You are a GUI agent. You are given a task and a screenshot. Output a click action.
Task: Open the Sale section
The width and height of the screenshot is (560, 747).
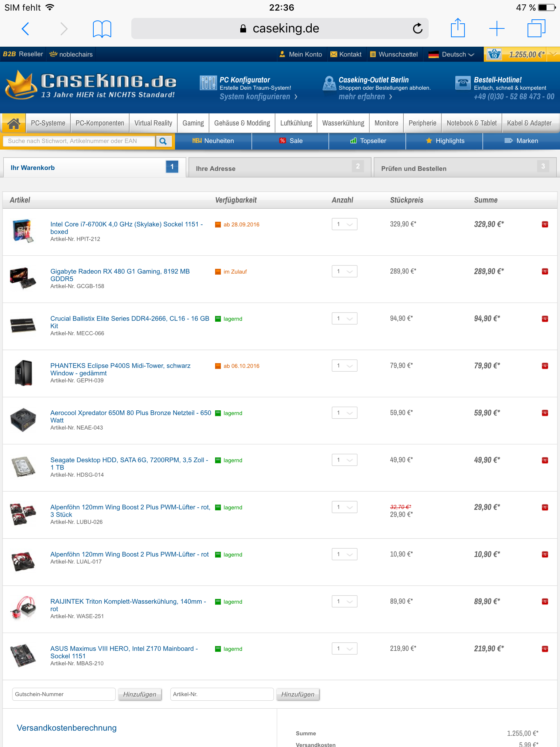coord(291,141)
